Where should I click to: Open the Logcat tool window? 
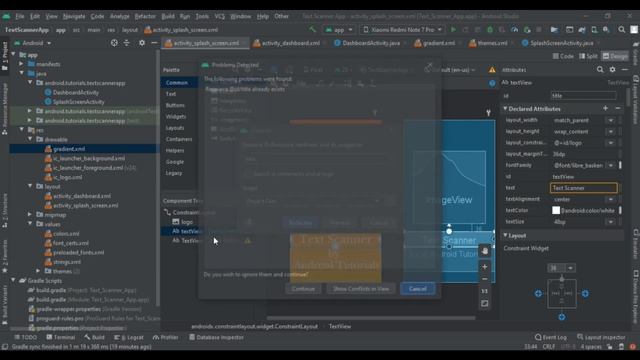(129, 337)
